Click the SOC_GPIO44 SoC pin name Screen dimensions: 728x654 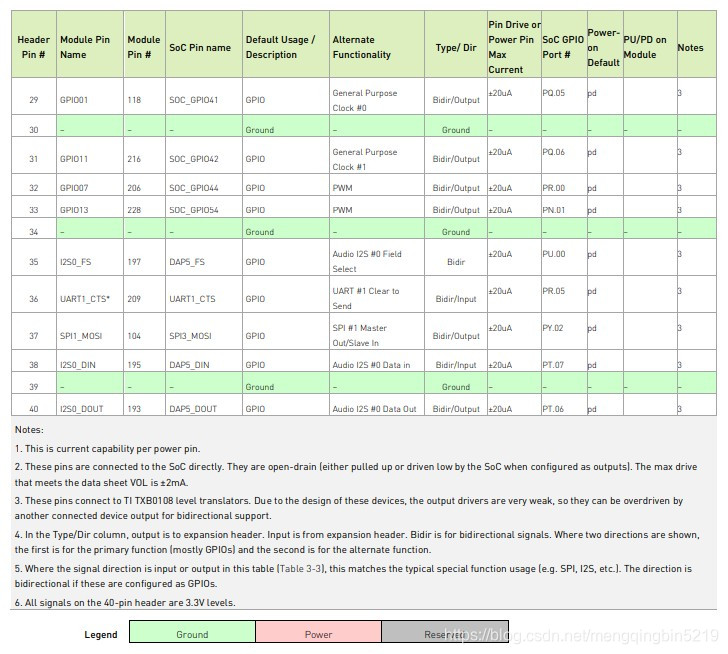194,188
